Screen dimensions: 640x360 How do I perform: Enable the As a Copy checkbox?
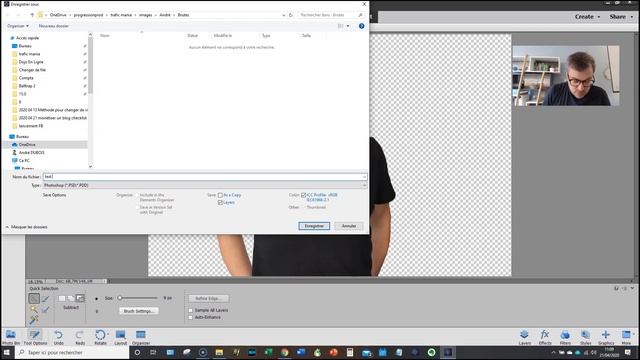(220, 195)
